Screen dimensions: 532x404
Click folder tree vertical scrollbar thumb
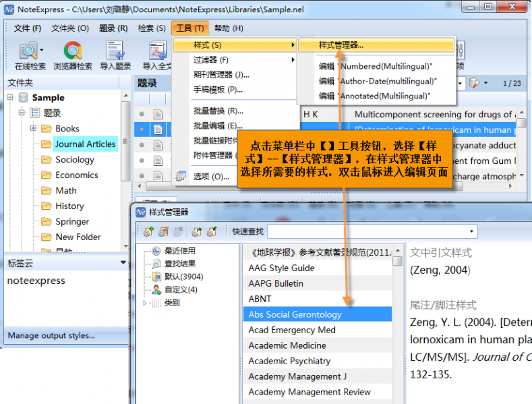(125, 141)
